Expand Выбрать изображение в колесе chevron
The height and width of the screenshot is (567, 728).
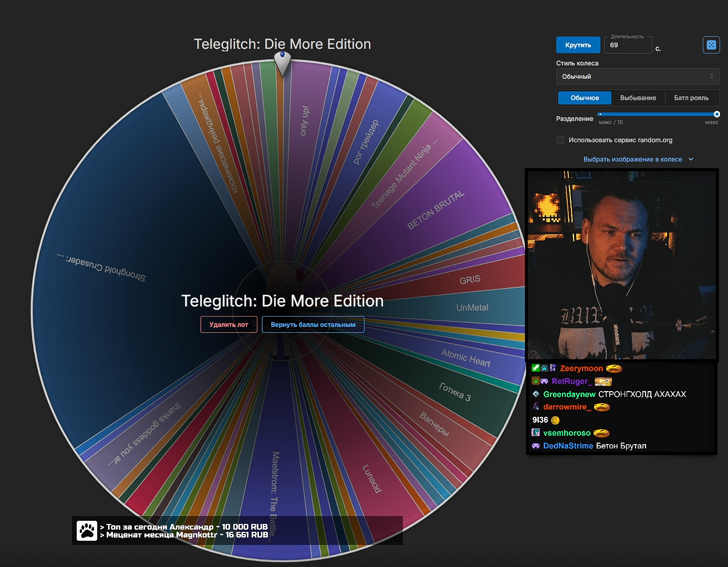[x=691, y=160]
